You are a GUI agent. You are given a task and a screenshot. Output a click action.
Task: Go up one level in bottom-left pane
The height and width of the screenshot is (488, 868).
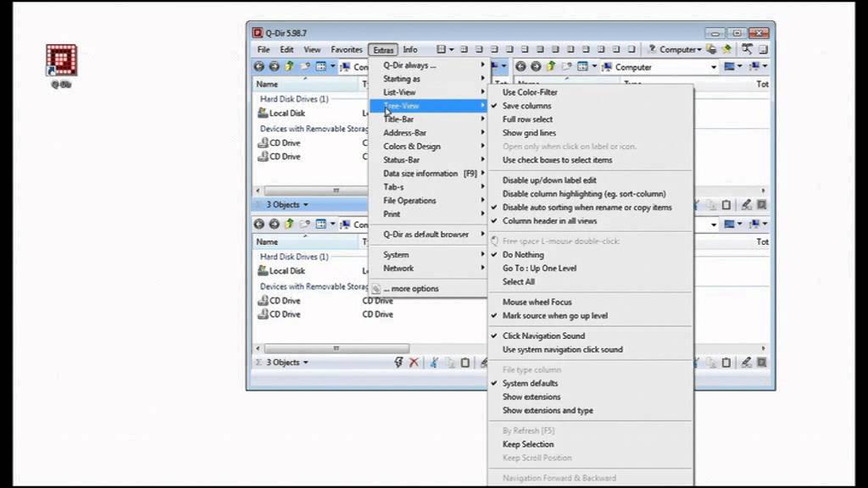pyautogui.click(x=289, y=224)
